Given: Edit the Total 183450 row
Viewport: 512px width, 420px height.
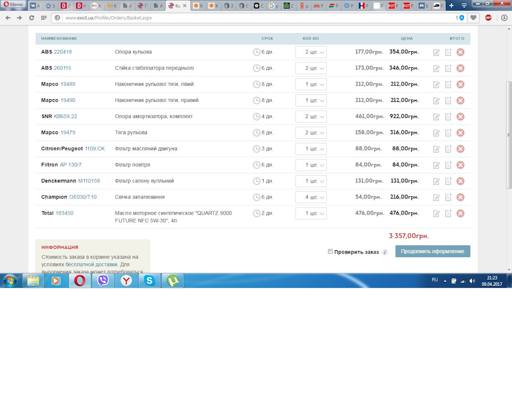Looking at the screenshot, I should tap(436, 214).
